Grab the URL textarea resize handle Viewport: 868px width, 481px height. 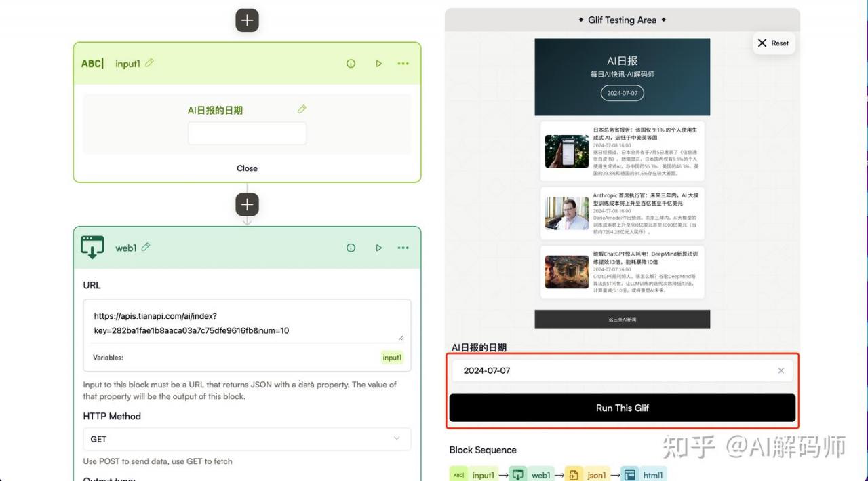[x=401, y=337]
